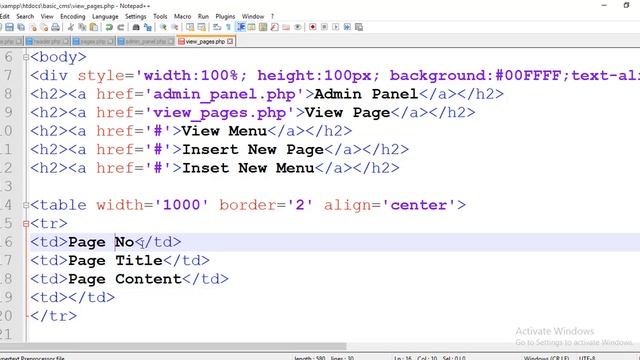Click 'Page Content' text in code
Viewport: 640px width, 360px height.
point(125,279)
